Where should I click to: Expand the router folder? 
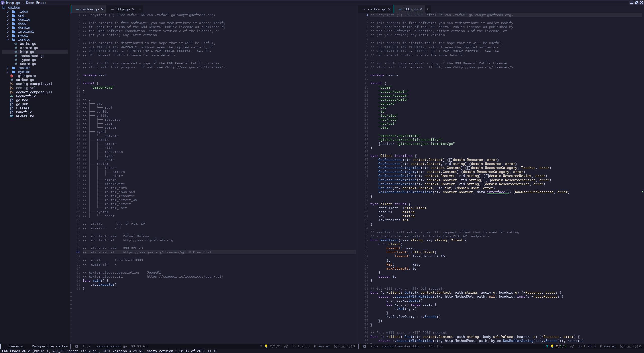[x=8, y=68]
